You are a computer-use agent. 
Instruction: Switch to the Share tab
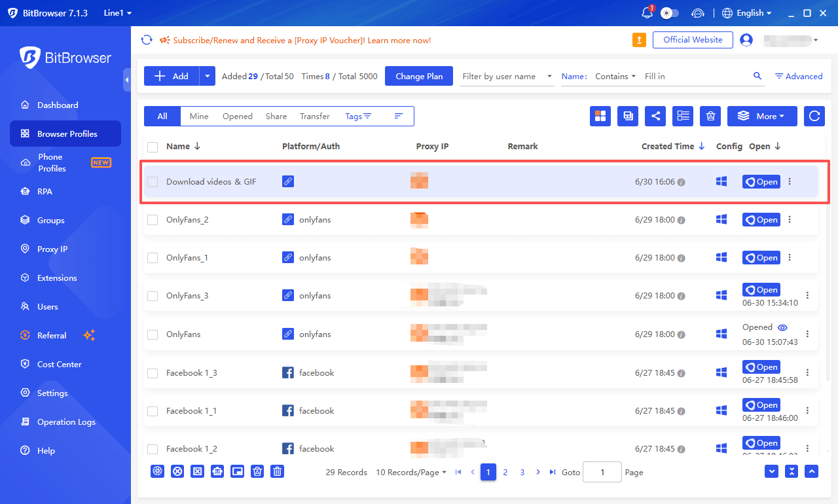click(276, 116)
